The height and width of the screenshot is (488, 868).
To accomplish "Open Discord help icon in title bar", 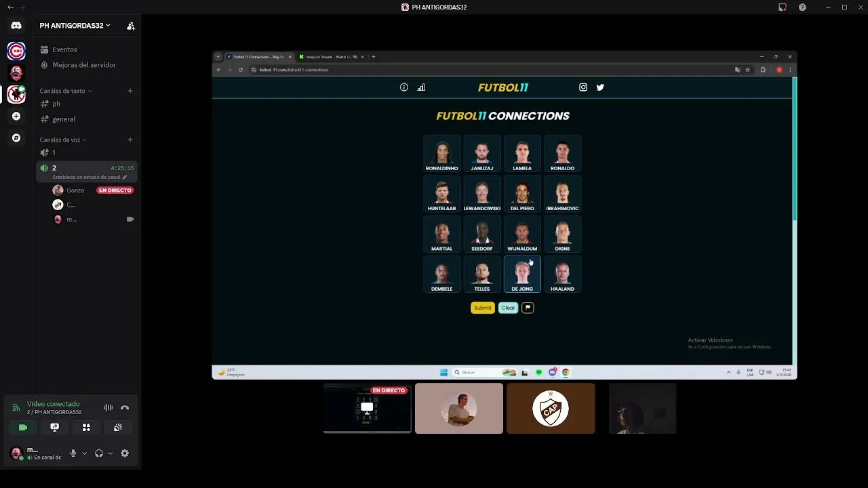I will [x=802, y=7].
